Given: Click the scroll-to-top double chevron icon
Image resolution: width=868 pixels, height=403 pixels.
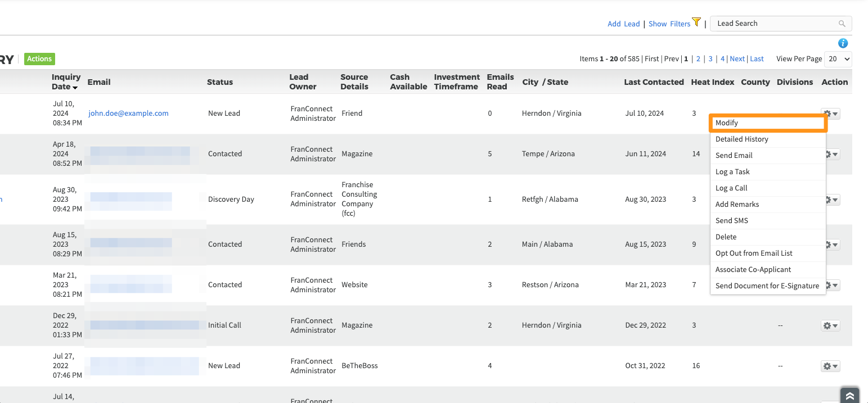Looking at the screenshot, I should pos(849,396).
